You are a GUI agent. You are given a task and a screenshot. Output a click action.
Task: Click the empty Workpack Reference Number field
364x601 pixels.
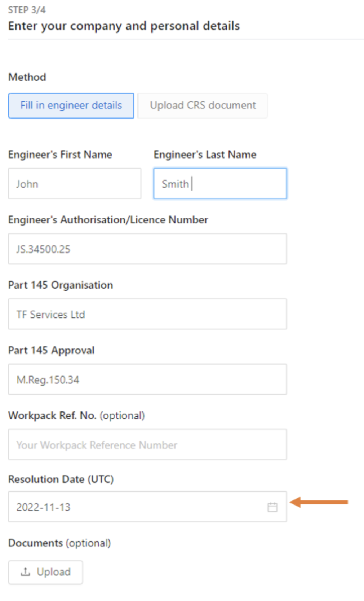click(x=147, y=445)
